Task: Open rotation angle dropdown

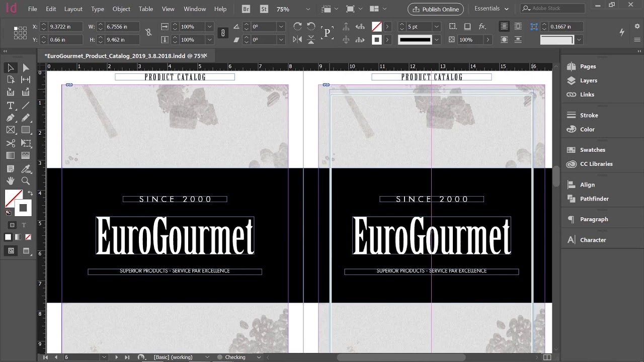Action: (281, 27)
